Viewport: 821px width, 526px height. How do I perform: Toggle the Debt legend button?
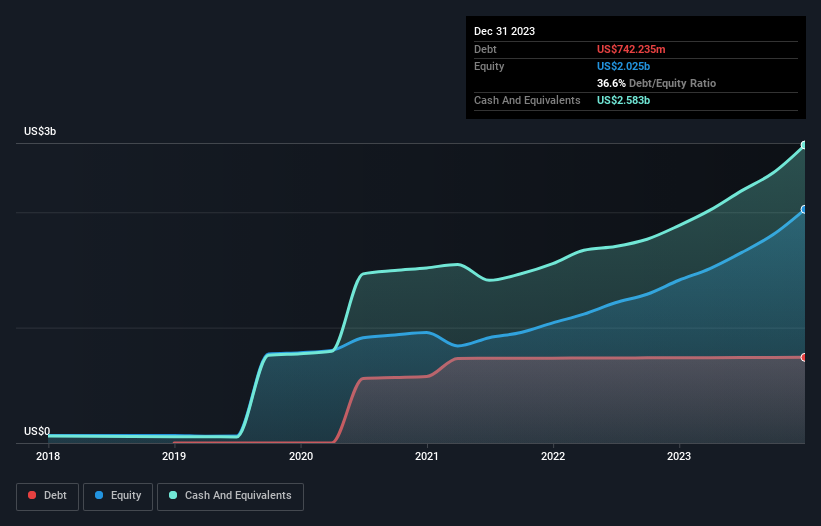(x=47, y=496)
